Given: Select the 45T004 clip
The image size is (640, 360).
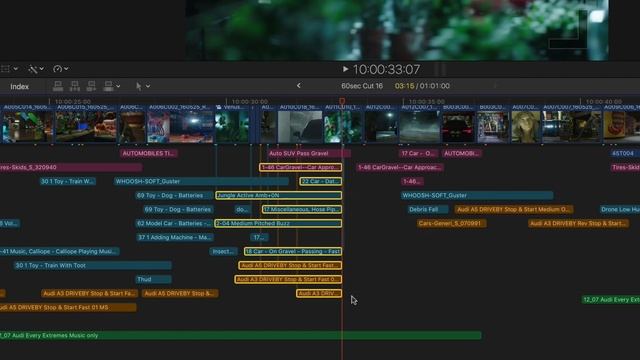Looking at the screenshot, I should click(x=624, y=153).
